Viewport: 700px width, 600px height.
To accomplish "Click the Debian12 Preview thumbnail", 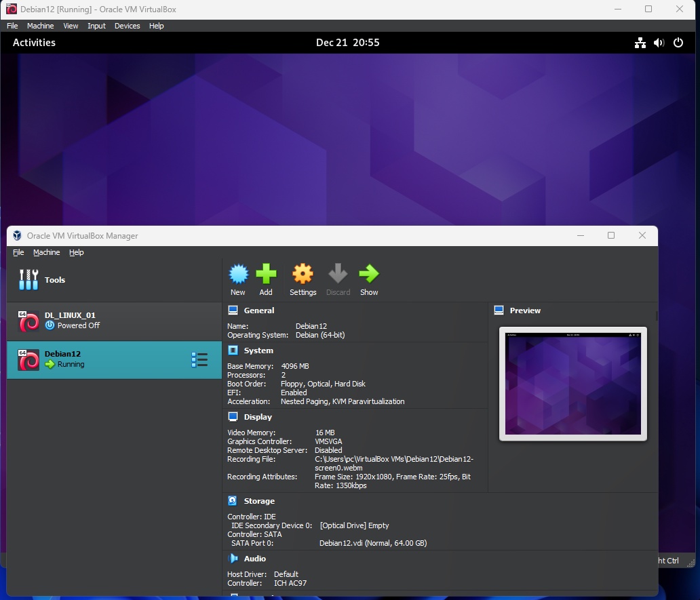I will [x=573, y=384].
